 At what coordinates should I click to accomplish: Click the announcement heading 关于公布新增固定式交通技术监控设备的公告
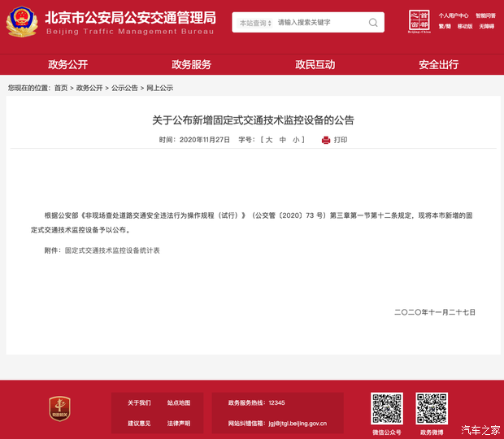253,120
